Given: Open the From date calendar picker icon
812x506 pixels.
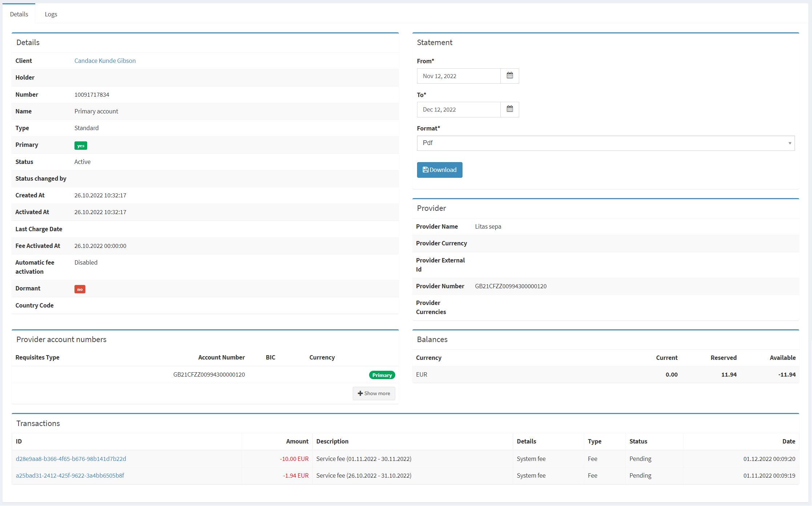Looking at the screenshot, I should [x=509, y=76].
